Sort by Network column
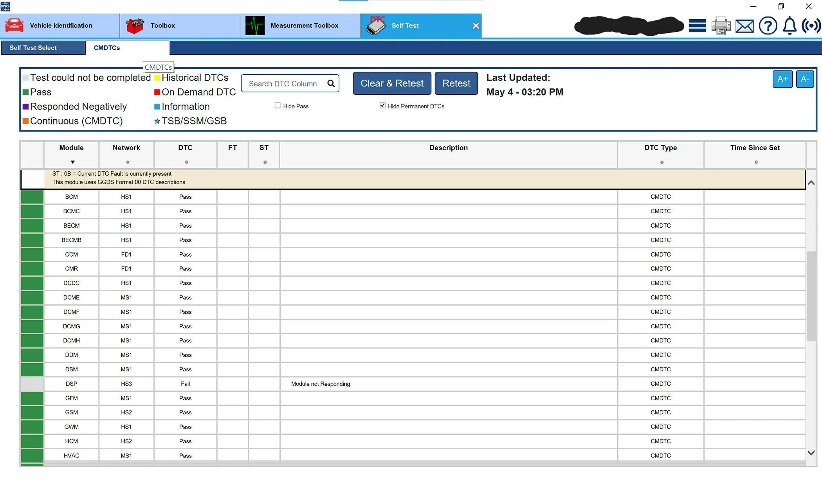Viewport: 822px width, 504px height. pos(128,162)
